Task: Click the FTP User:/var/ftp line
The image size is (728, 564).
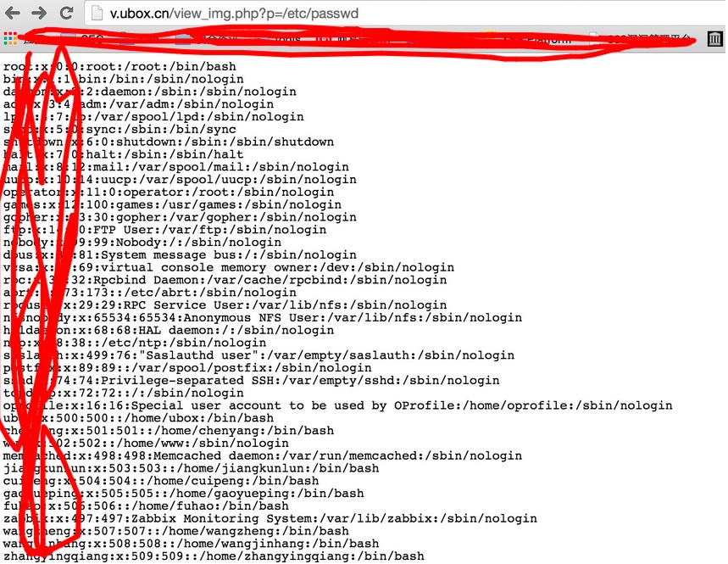Action: (x=164, y=230)
